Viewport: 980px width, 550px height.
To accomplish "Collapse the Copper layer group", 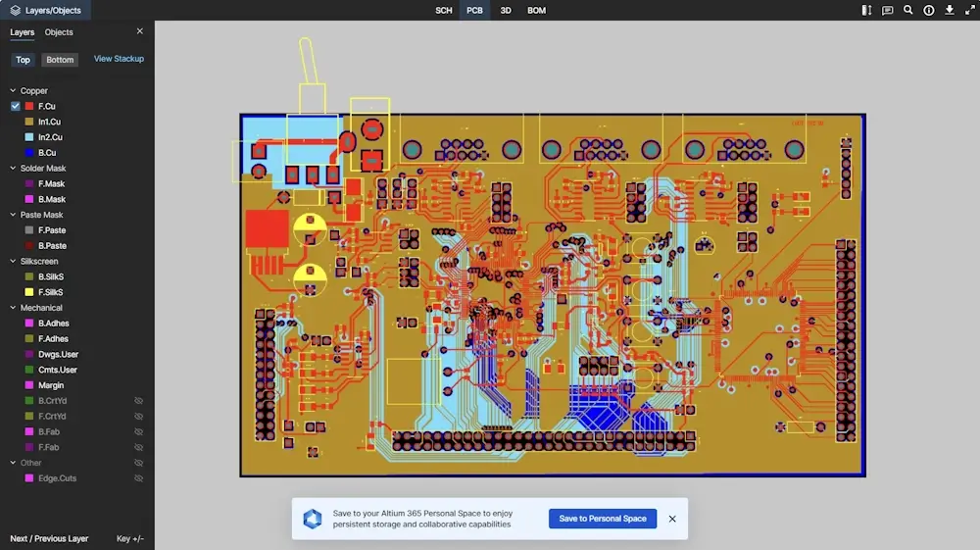I will [13, 91].
